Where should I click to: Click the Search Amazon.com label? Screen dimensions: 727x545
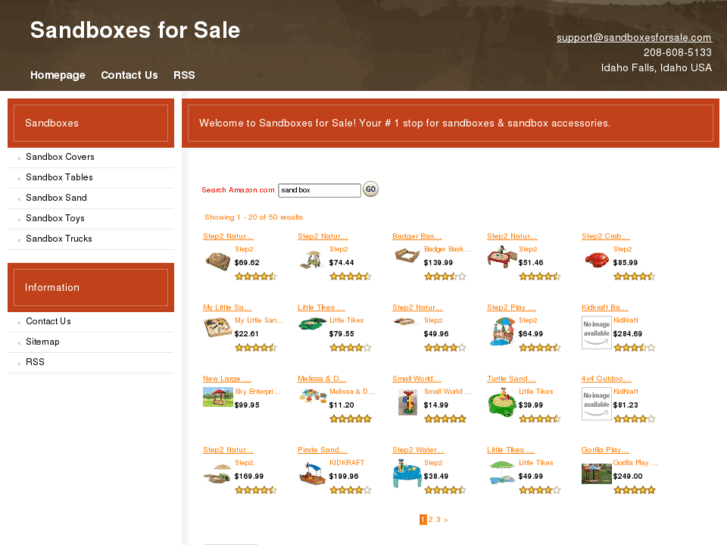click(x=238, y=190)
